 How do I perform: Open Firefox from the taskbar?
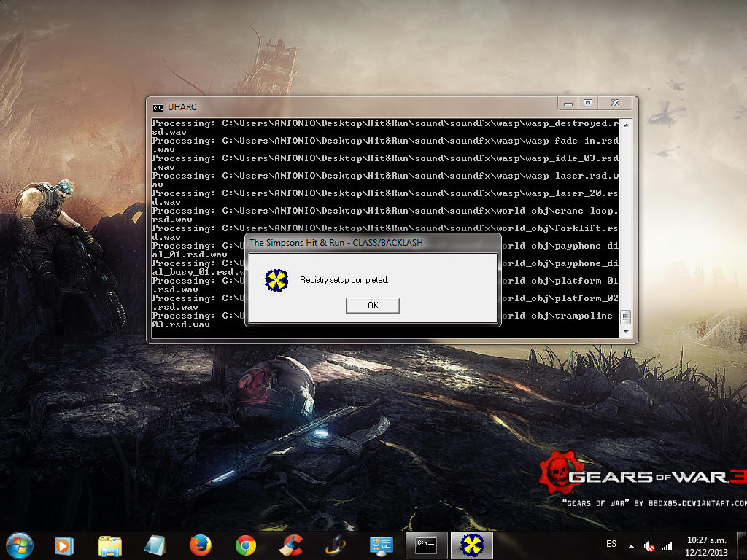(x=200, y=545)
